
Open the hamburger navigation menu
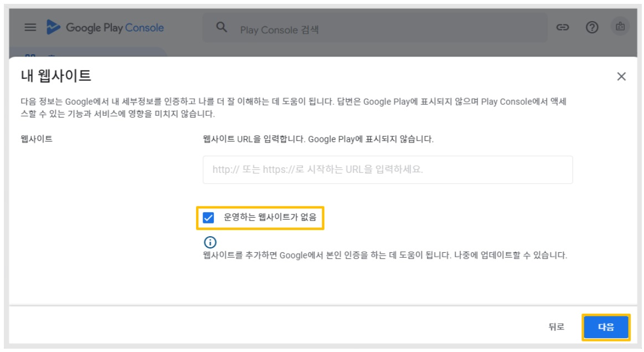tap(30, 28)
